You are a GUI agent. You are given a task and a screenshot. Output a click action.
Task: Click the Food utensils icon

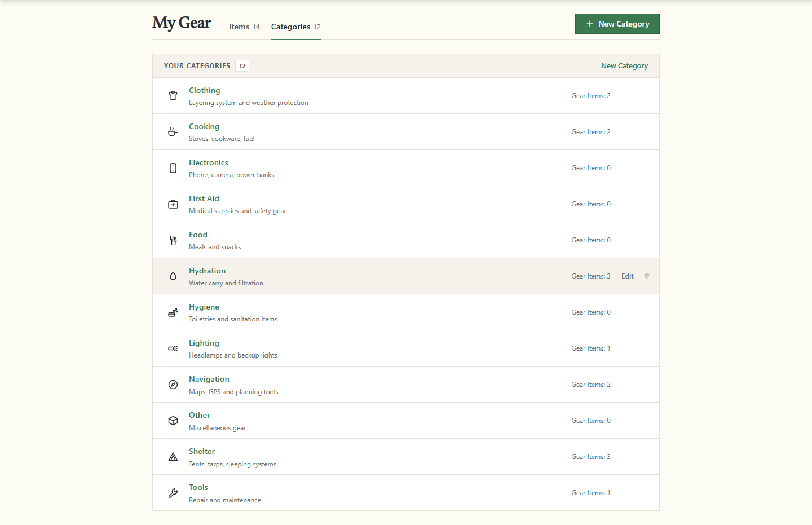[x=173, y=240]
